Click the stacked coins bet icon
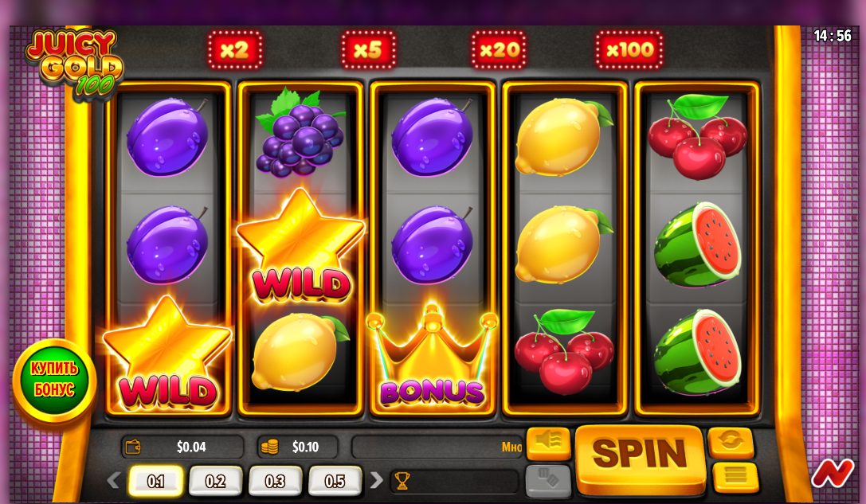This screenshot has height=504, width=866. pyautogui.click(x=269, y=447)
